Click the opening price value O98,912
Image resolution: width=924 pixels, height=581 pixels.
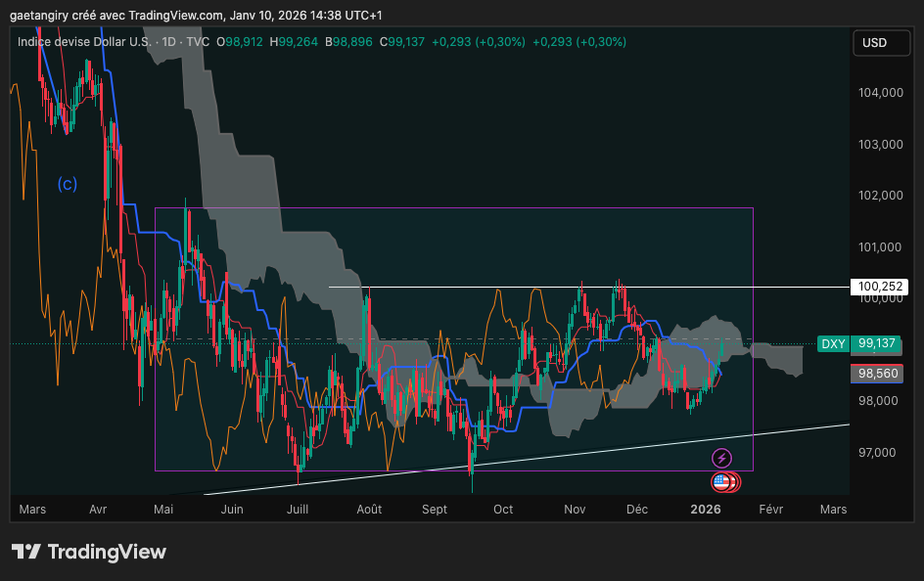pos(239,42)
